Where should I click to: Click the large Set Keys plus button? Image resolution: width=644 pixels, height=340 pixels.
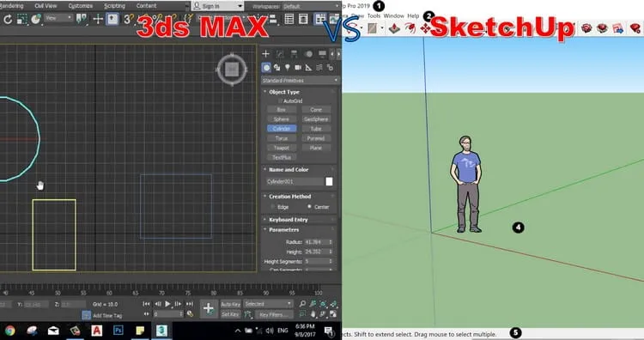(209, 308)
